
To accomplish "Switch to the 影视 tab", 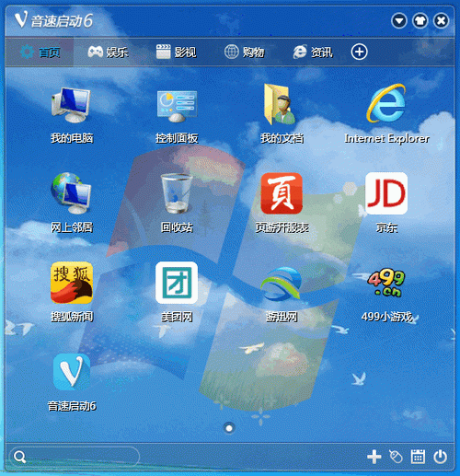I will [176, 52].
